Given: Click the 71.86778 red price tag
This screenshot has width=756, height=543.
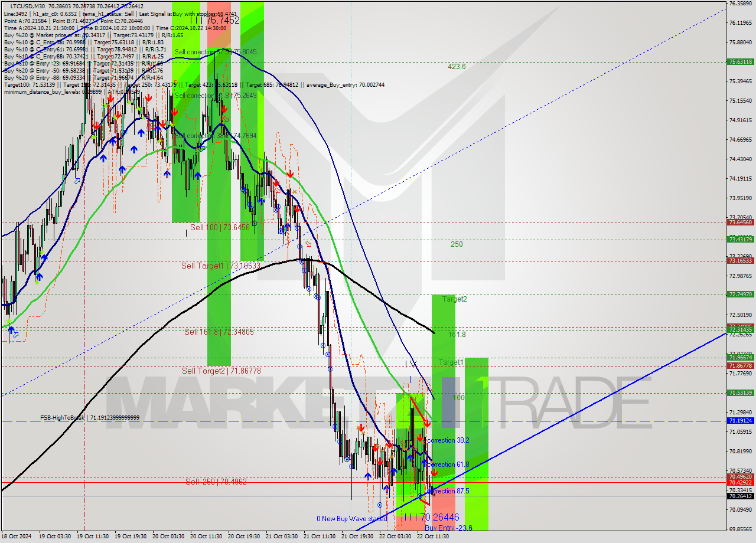Looking at the screenshot, I should 741,365.
